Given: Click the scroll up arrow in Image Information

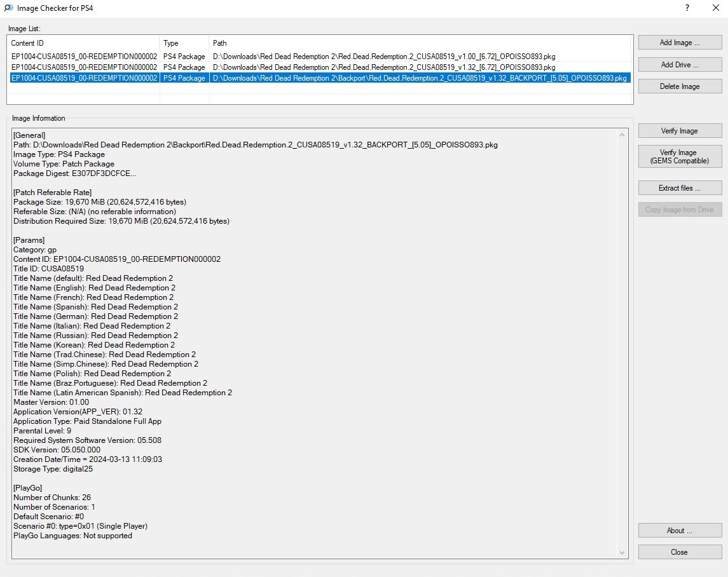Looking at the screenshot, I should [x=622, y=135].
